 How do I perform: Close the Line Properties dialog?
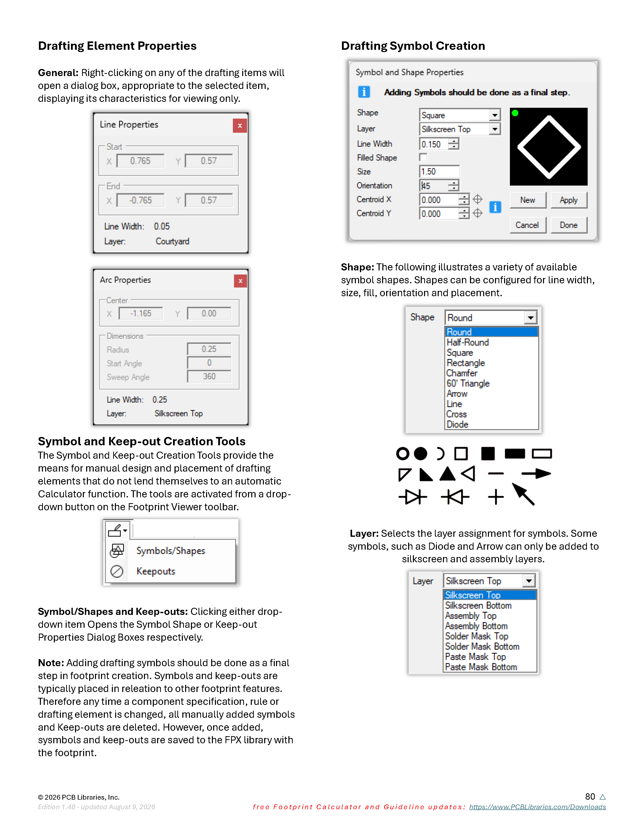pyautogui.click(x=240, y=126)
